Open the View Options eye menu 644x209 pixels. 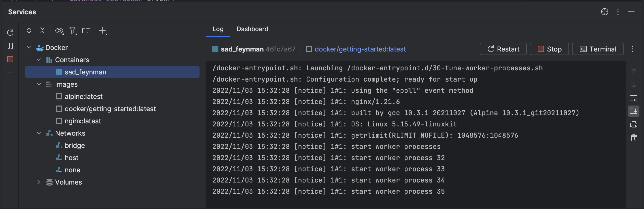click(59, 31)
